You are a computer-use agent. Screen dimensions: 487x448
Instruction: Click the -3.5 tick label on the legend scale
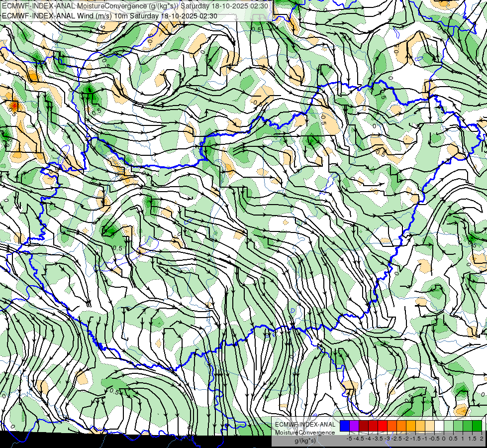(x=378, y=439)
